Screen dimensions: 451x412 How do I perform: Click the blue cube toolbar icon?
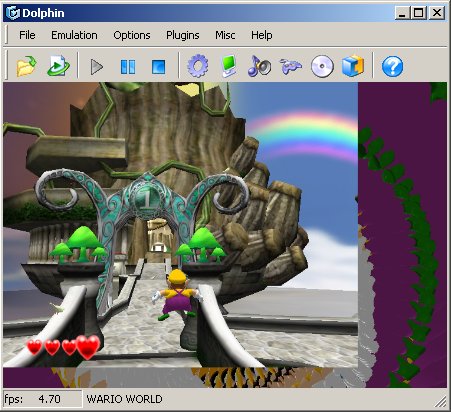[x=353, y=66]
